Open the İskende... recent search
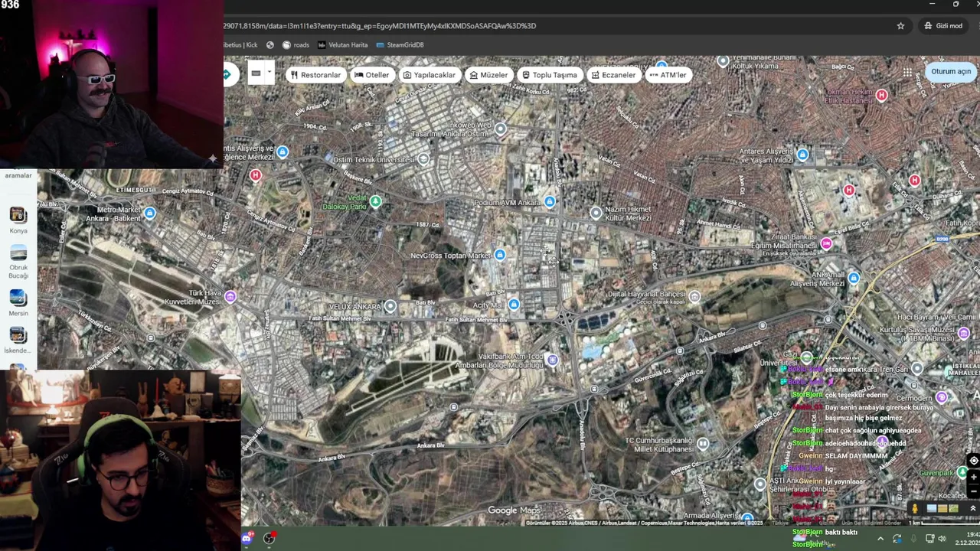Viewport: 980px width, 551px height. [x=18, y=341]
